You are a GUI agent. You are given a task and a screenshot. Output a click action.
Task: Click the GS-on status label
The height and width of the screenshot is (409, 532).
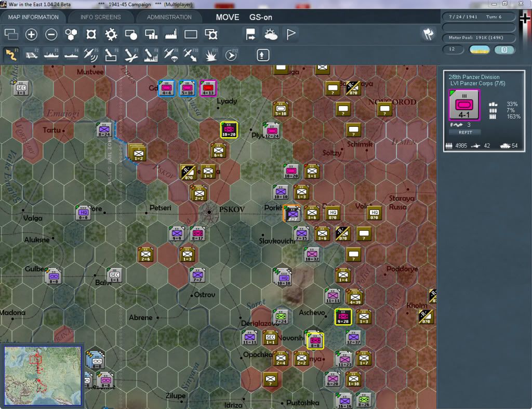(x=261, y=17)
